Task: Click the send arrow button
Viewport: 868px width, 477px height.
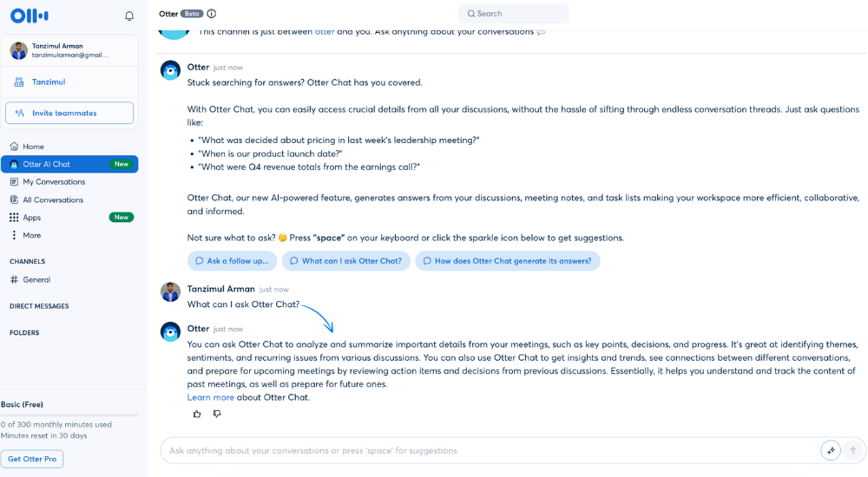Action: pyautogui.click(x=853, y=450)
